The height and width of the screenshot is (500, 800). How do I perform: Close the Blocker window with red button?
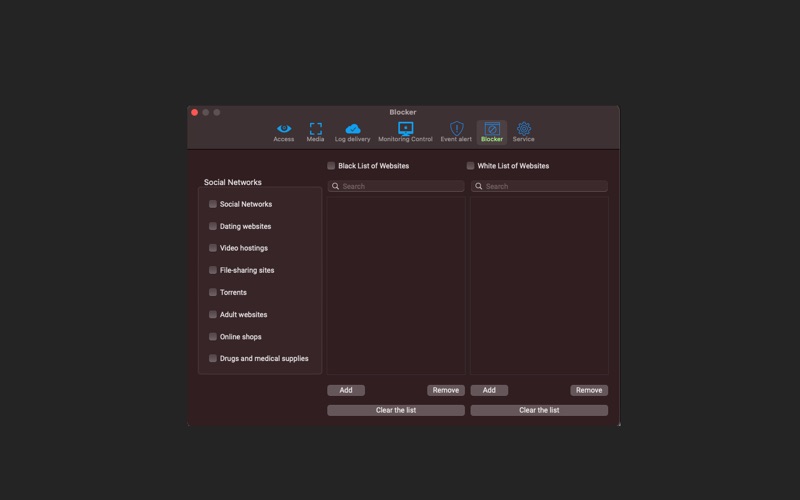(194, 112)
